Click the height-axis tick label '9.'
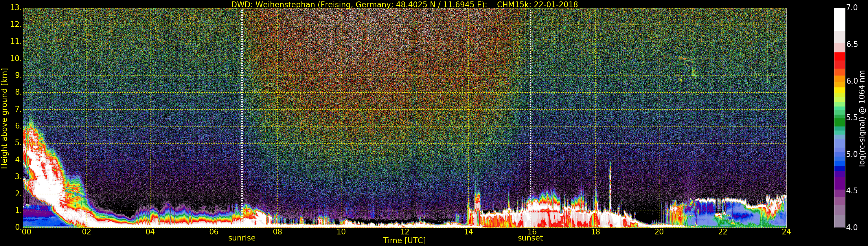This screenshot has height=246, width=868. coord(18,75)
